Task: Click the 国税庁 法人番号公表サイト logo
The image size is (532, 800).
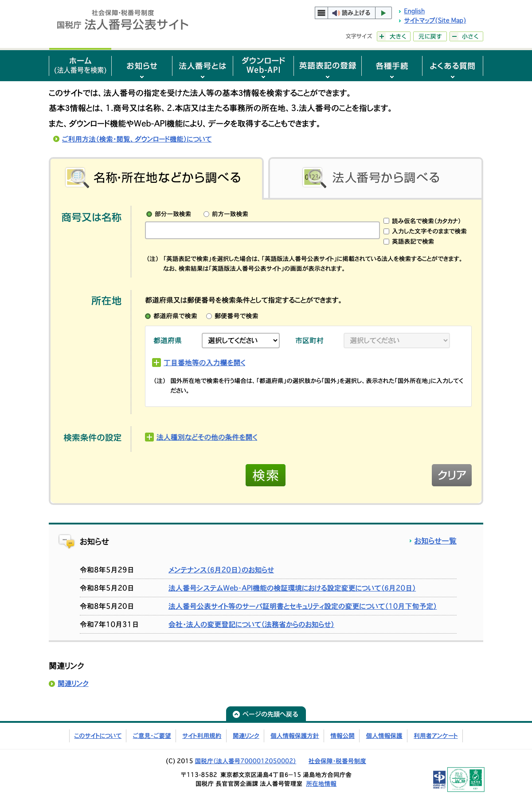Action: [123, 20]
